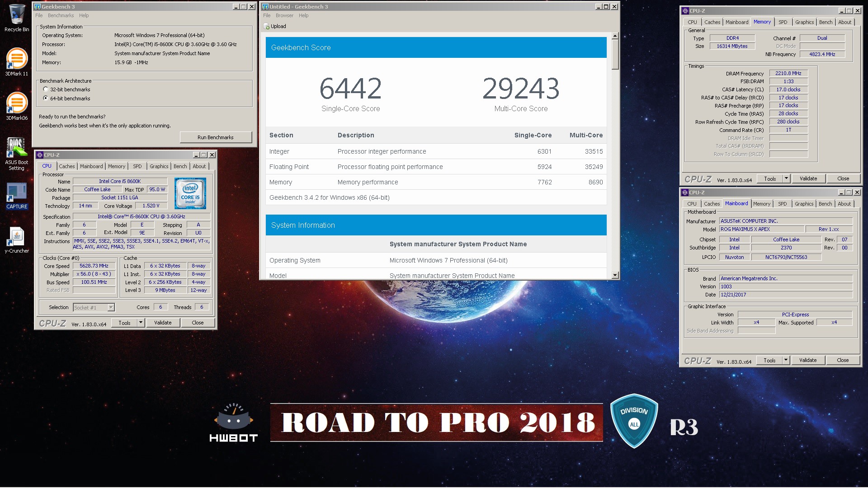Open Tools dropdown arrow in CPU-Z Mainboard window
868x488 pixels.
786,360
